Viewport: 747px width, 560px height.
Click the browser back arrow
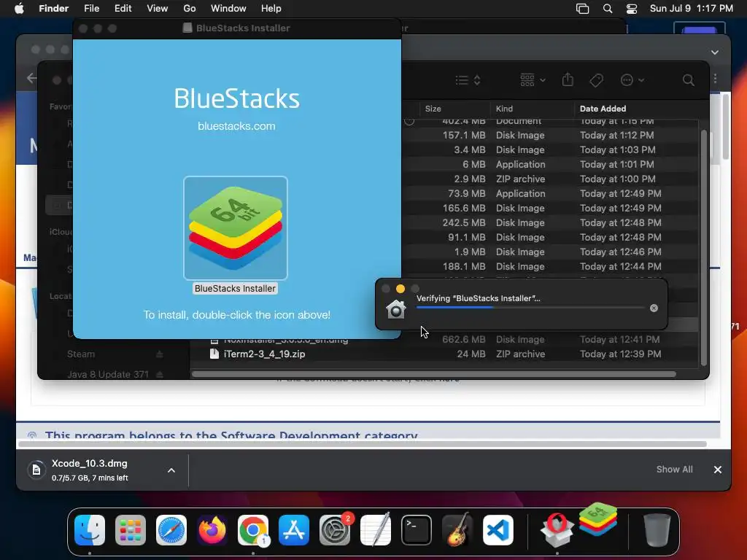[31, 78]
